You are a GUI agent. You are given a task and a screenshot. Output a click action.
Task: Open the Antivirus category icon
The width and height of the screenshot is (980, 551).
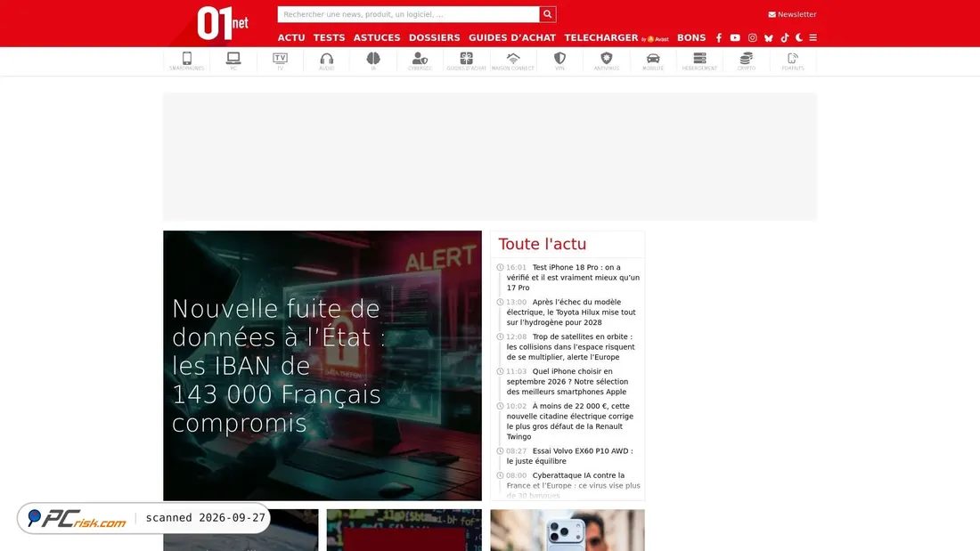point(606,61)
